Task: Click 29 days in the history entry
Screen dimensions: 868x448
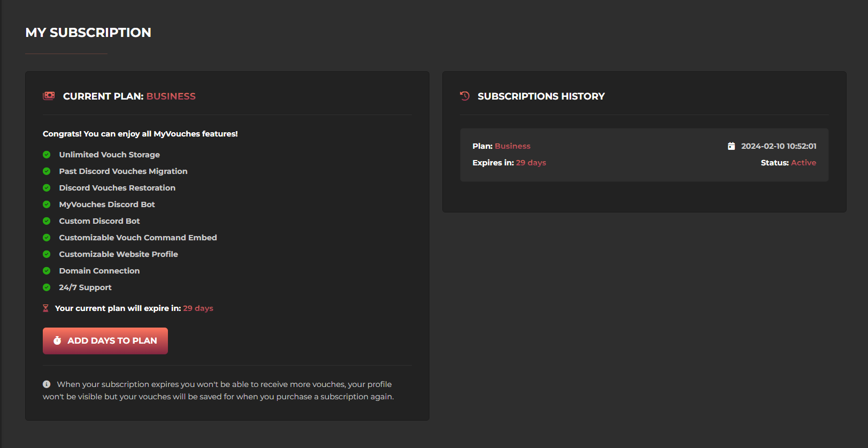Action: (531, 163)
